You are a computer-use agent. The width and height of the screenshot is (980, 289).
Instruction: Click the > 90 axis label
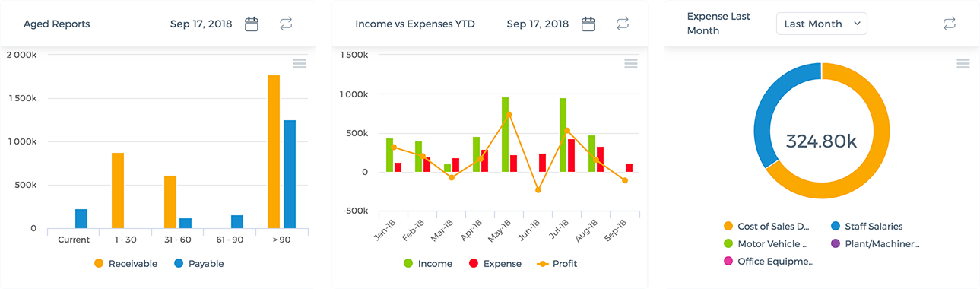[281, 240]
